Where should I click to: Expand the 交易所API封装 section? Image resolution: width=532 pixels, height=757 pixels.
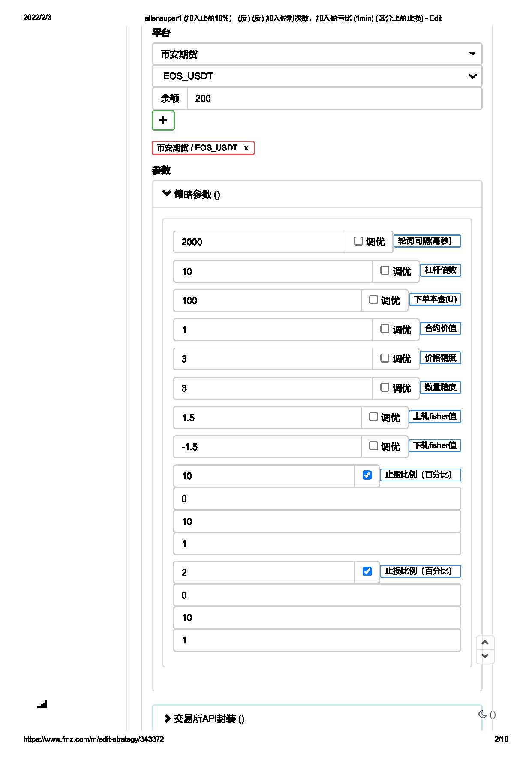[x=204, y=719]
